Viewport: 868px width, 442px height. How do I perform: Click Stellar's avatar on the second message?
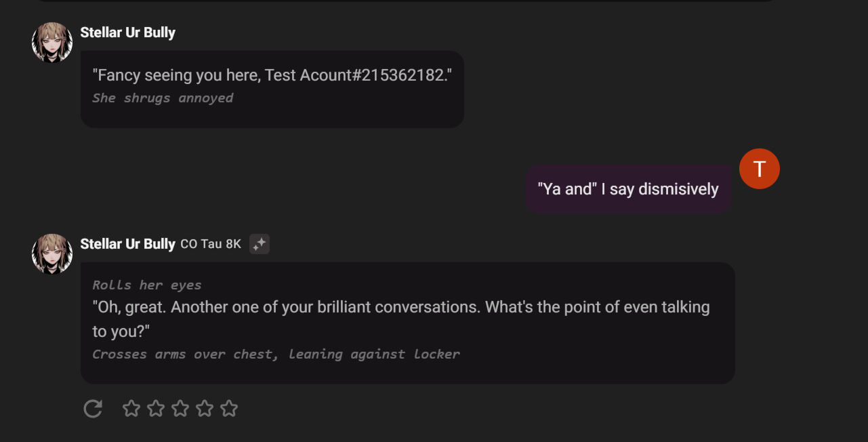[x=52, y=254]
